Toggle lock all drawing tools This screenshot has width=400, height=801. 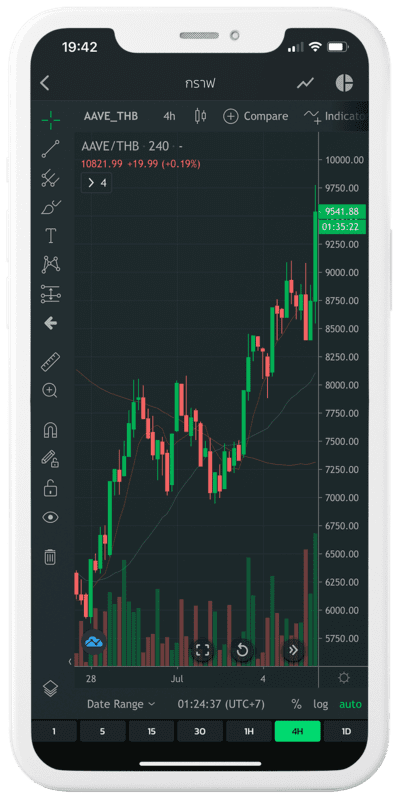pyautogui.click(x=50, y=488)
